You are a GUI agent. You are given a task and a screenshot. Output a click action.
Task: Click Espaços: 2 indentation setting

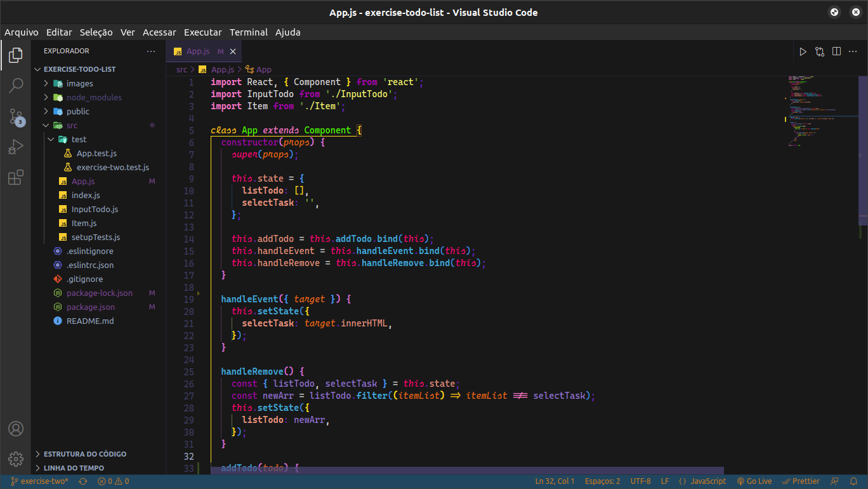[x=602, y=481]
